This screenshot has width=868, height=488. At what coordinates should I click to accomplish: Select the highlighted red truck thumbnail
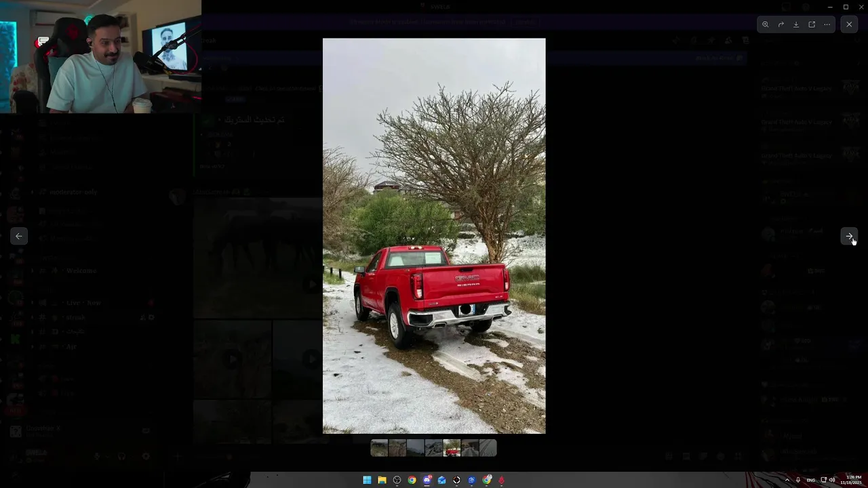pyautogui.click(x=452, y=448)
